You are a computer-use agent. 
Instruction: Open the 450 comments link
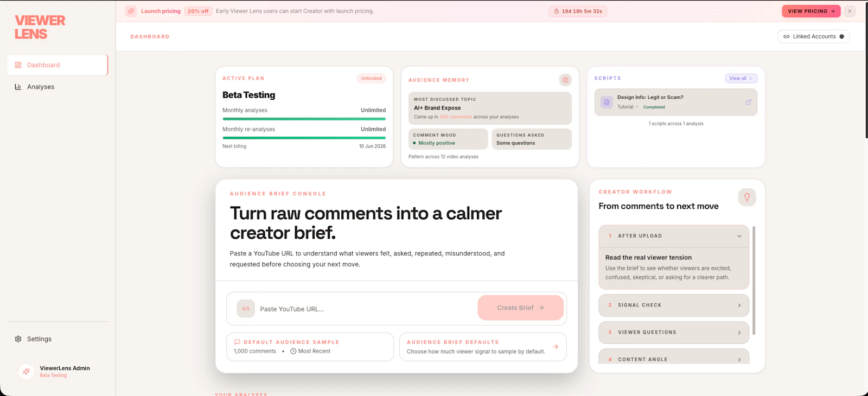pos(456,117)
